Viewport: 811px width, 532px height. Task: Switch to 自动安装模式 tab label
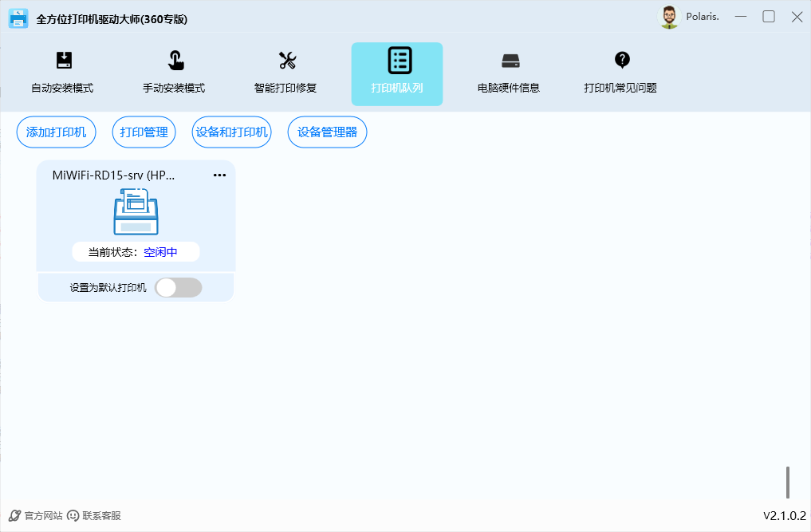tap(62, 88)
